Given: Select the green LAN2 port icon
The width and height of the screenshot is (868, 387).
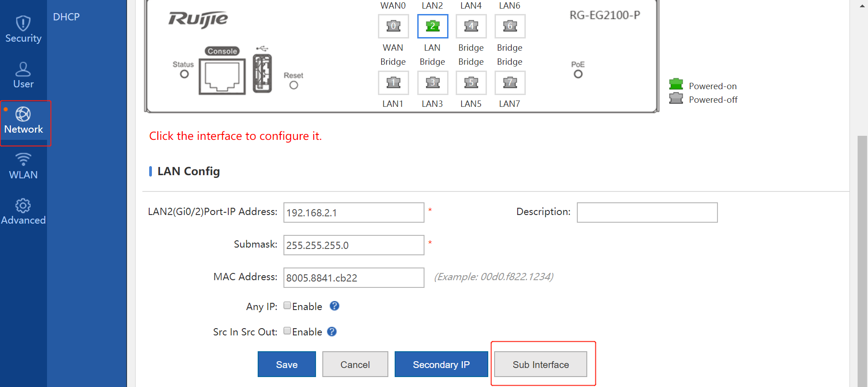Looking at the screenshot, I should [x=433, y=26].
